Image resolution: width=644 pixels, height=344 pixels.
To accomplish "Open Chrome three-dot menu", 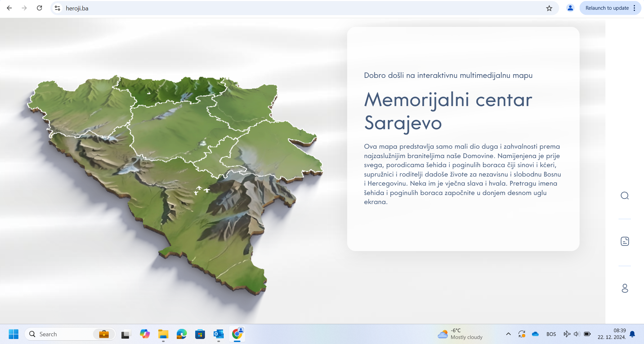I will point(634,8).
